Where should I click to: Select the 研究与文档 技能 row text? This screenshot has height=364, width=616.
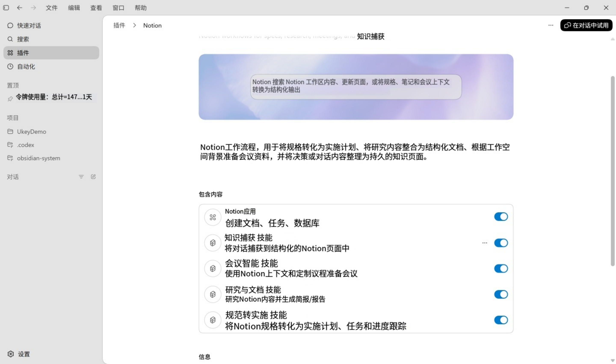(275, 294)
